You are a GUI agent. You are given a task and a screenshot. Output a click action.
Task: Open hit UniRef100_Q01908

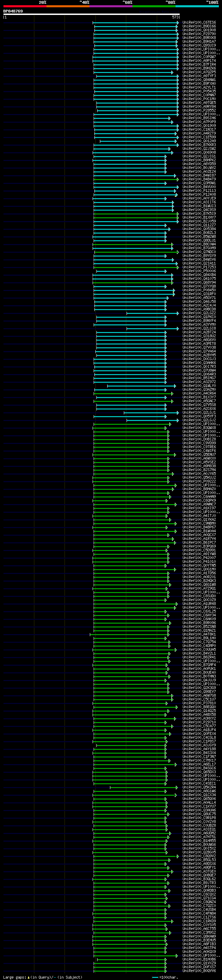(x=199, y=30)
